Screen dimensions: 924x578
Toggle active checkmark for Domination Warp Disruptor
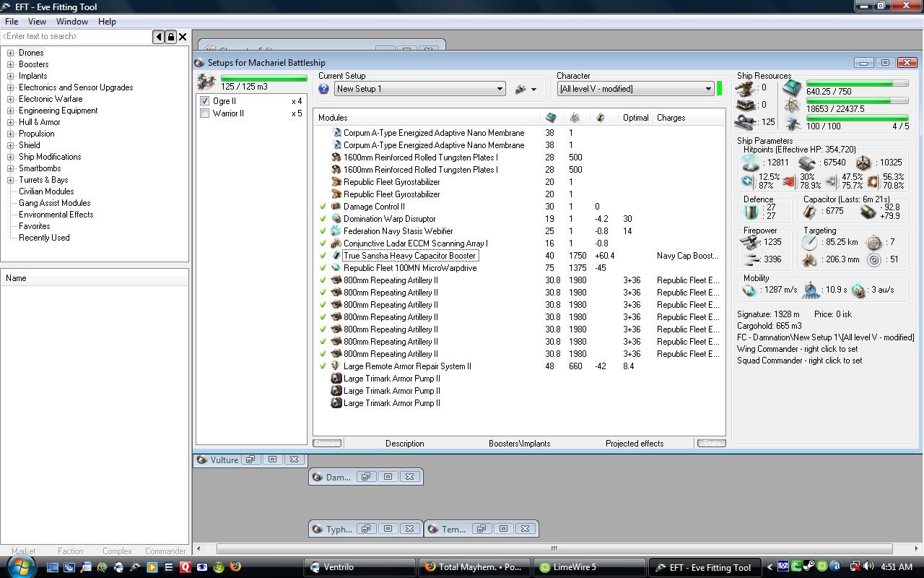[323, 219]
